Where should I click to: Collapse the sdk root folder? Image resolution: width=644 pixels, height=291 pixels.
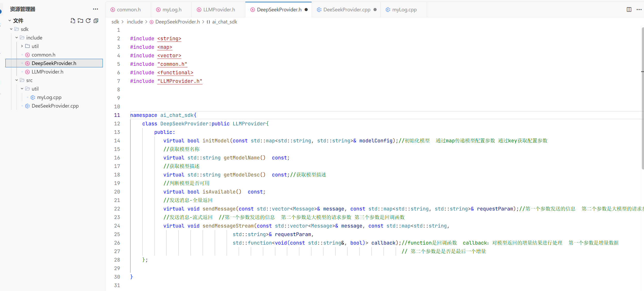click(11, 29)
